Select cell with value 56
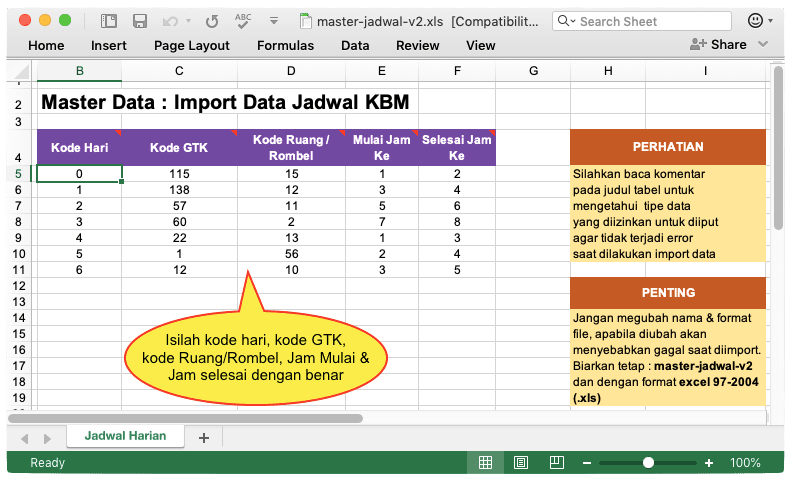The image size is (791, 481). coord(291,254)
